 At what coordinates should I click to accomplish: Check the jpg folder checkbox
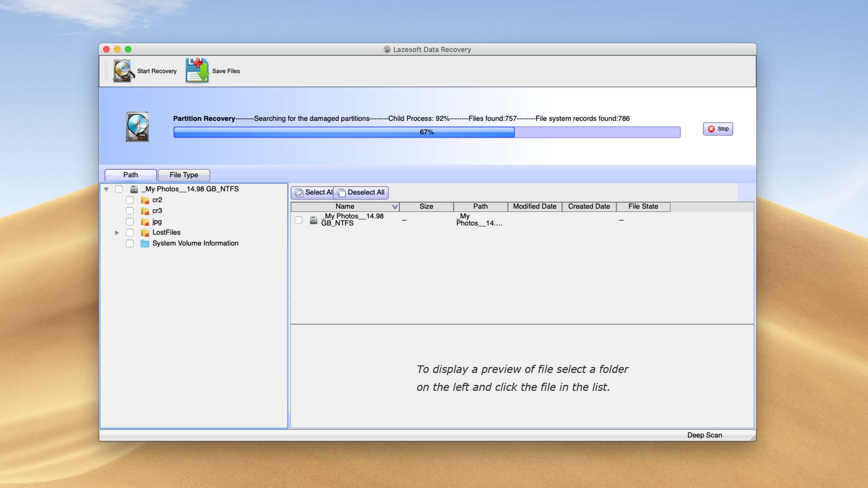(x=130, y=222)
